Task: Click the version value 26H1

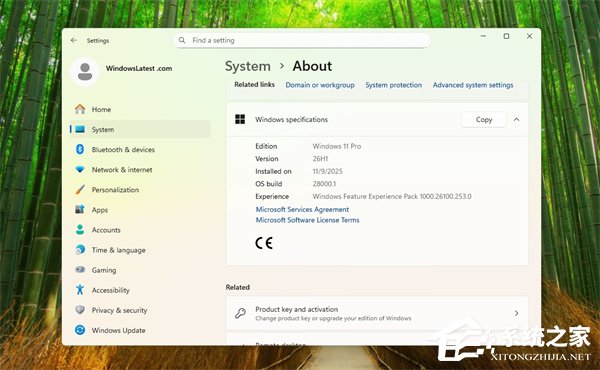Action: tap(320, 159)
